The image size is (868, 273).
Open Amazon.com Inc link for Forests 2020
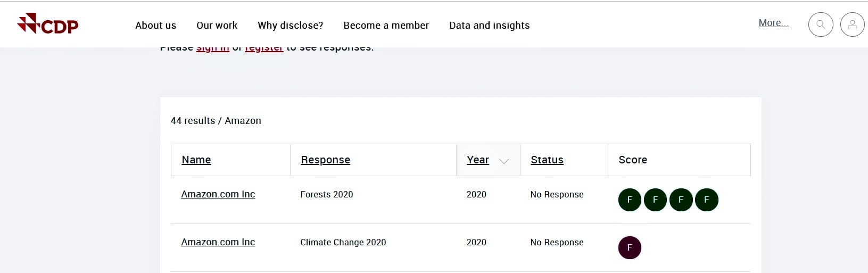tap(218, 194)
